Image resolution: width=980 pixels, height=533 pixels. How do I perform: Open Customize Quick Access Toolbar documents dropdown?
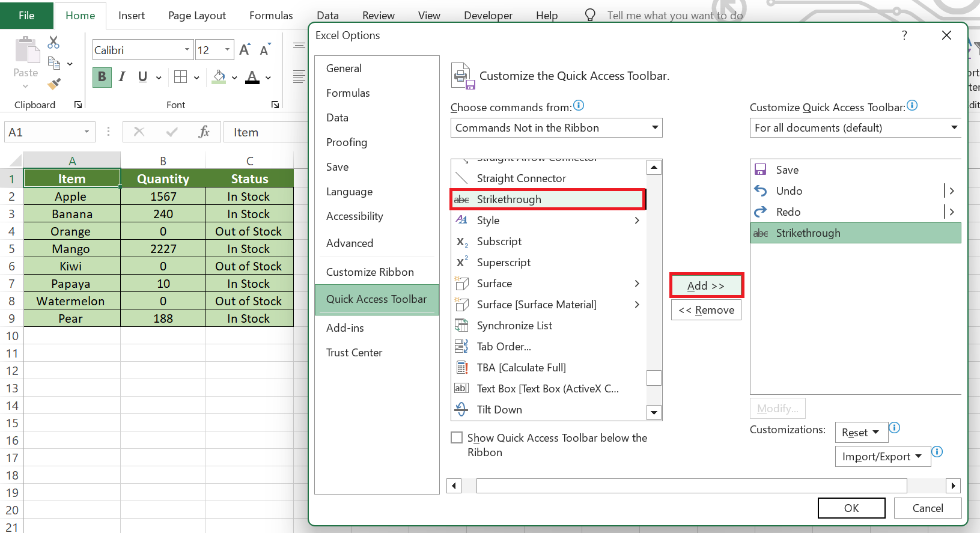(x=856, y=128)
